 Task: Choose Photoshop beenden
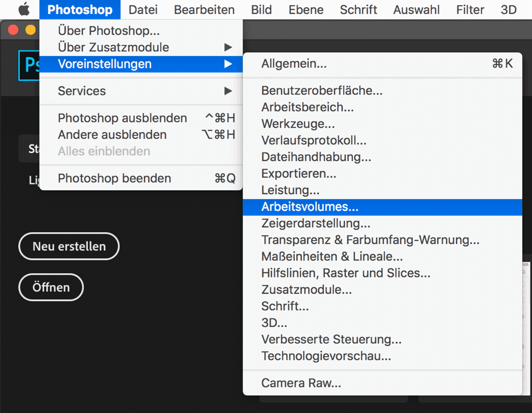click(x=141, y=178)
